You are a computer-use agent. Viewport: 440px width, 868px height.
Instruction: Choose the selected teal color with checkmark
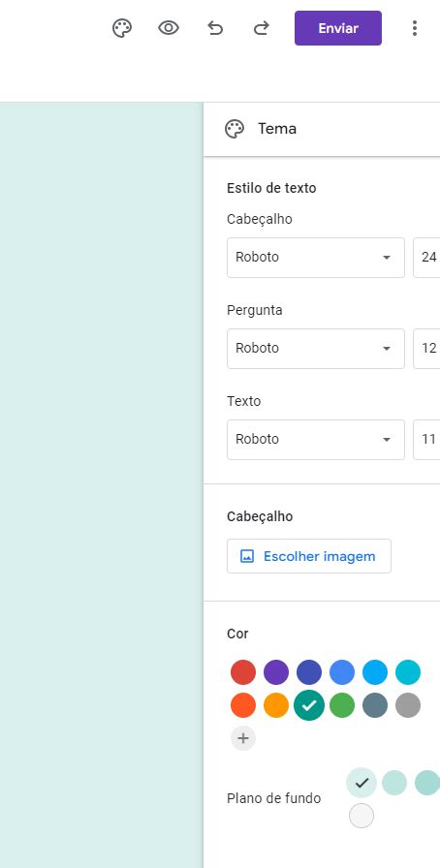pyautogui.click(x=309, y=705)
